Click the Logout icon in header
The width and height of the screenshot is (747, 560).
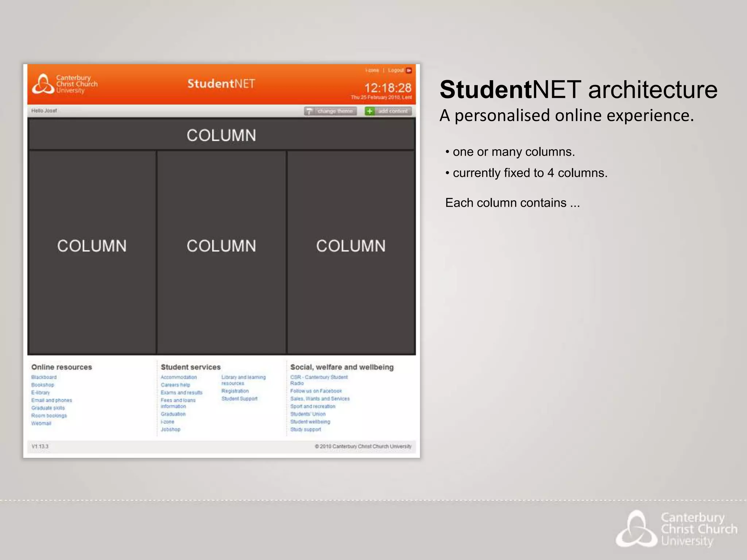coord(409,70)
